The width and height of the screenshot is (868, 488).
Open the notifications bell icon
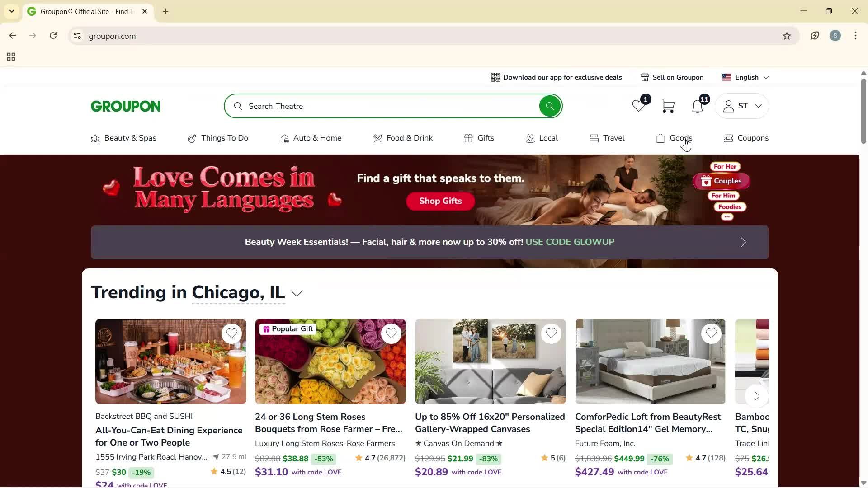pos(698,106)
